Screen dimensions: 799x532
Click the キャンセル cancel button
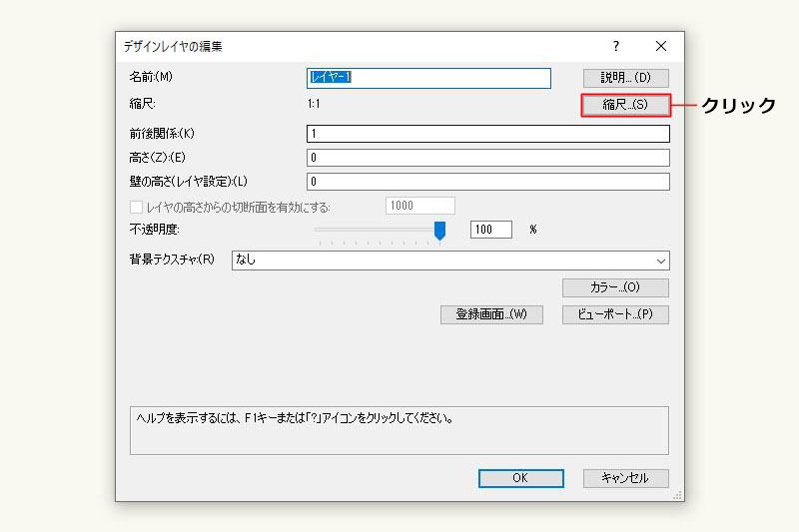pyautogui.click(x=626, y=478)
